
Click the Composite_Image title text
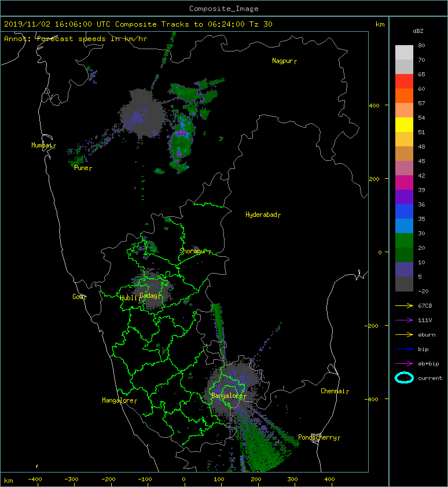coord(224,9)
